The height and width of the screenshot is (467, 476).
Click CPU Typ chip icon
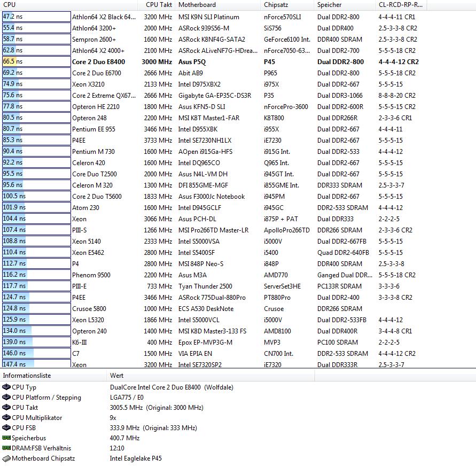click(x=6, y=387)
